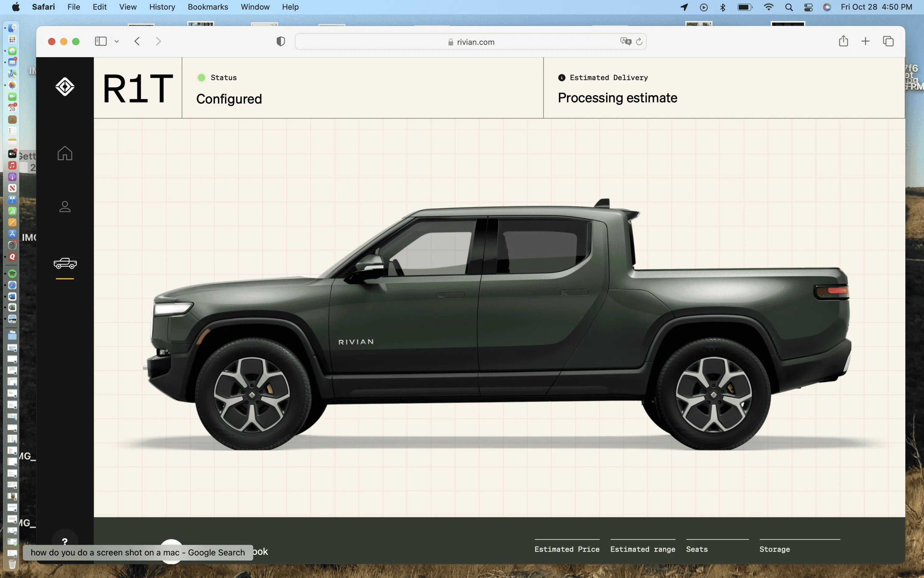Open the History menu

click(162, 7)
